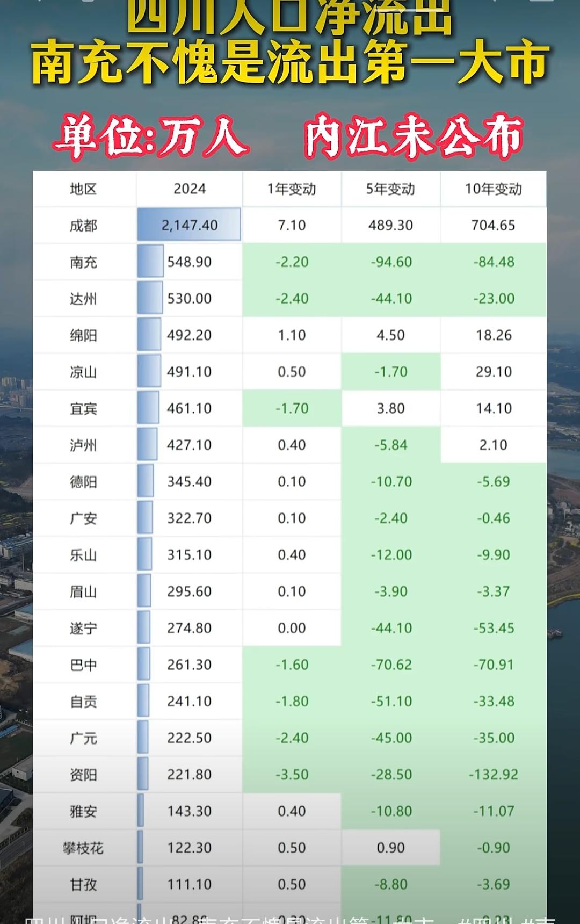Click the 德阳 10-year change "-5.69"
This screenshot has width=580, height=924.
point(494,481)
